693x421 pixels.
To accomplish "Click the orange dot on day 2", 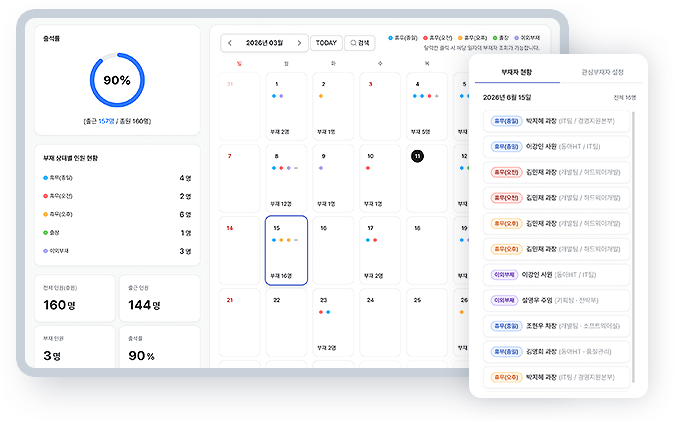I will point(321,96).
